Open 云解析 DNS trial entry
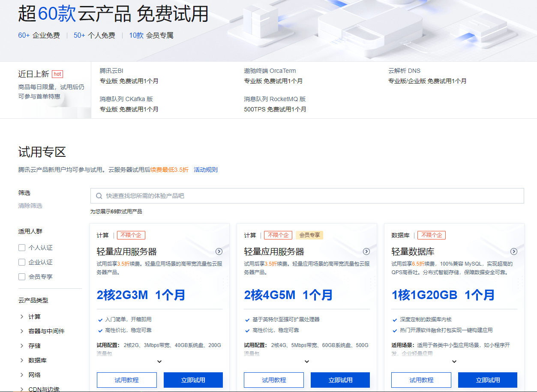Viewport: 537px width, 392px height. coord(405,71)
